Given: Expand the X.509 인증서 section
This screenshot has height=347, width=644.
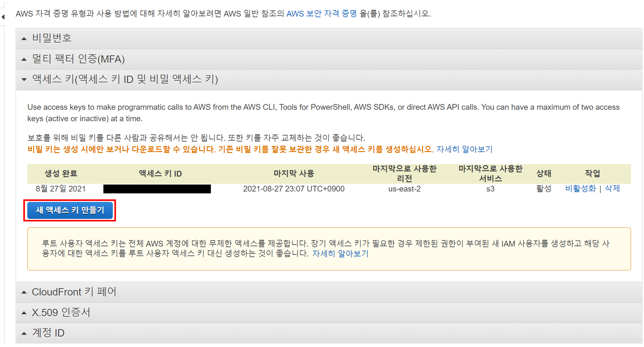Looking at the screenshot, I should click(61, 312).
